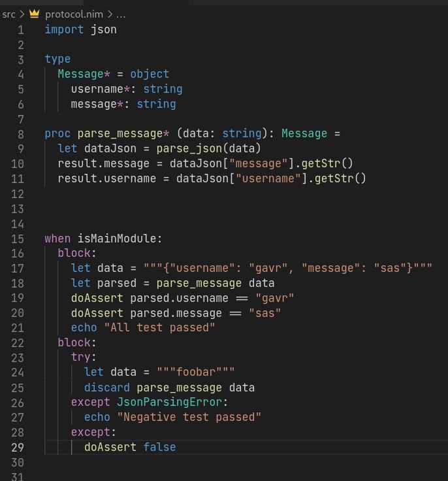Click the triple-quoted JSON string on line 17
Image resolution: width=448 pixels, height=481 pixels.
pyautogui.click(x=288, y=268)
